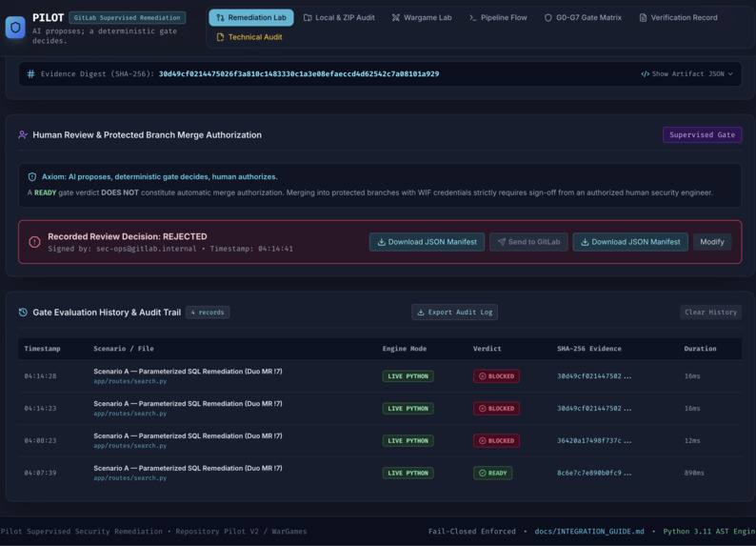Viewport: 756px width, 546px height.
Task: Clear the gate evaluation history
Action: 710,313
